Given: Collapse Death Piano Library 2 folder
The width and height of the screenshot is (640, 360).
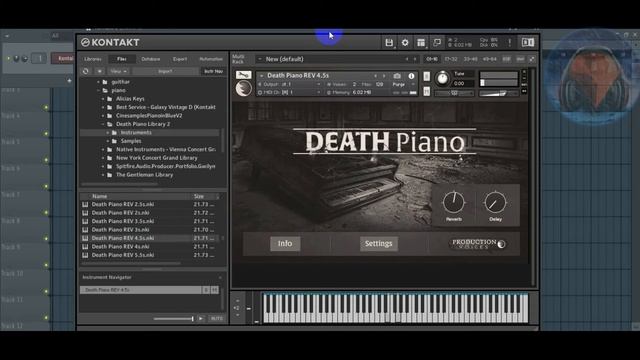Looking at the screenshot, I should (x=103, y=124).
